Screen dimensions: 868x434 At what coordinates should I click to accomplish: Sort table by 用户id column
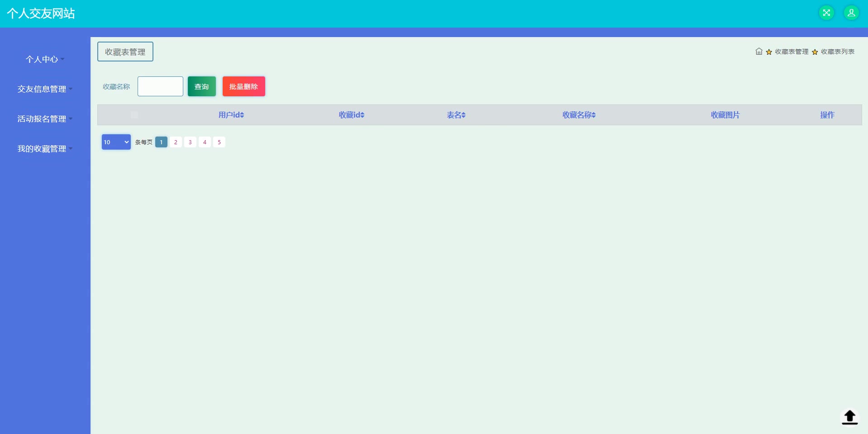pyautogui.click(x=231, y=115)
